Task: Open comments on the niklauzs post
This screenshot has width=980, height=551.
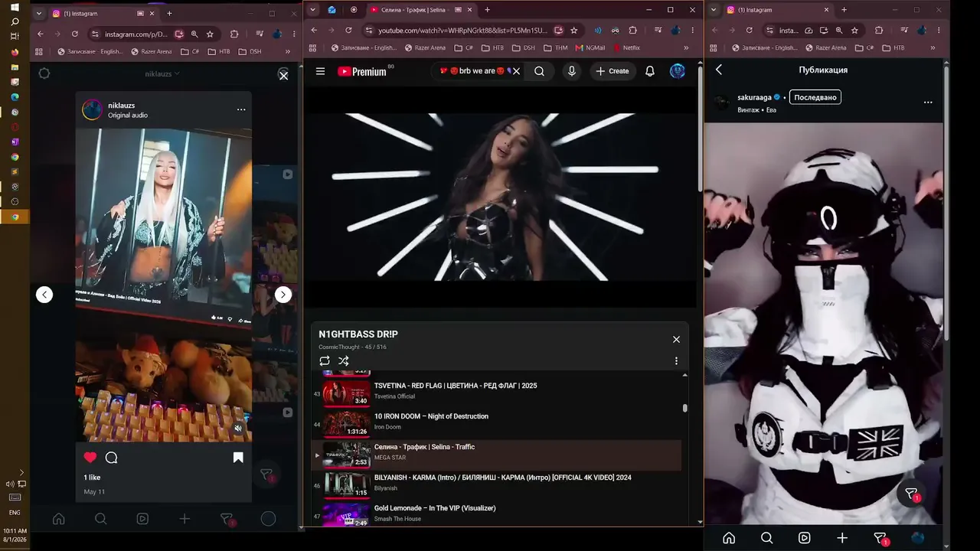Action: point(111,458)
